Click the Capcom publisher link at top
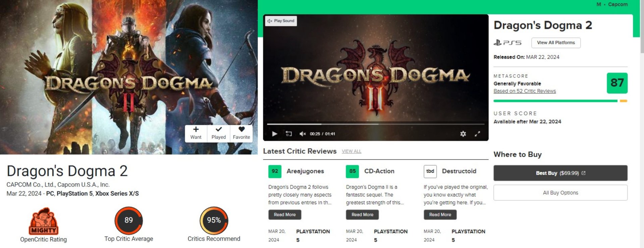This screenshot has height=248, width=644. point(618,4)
